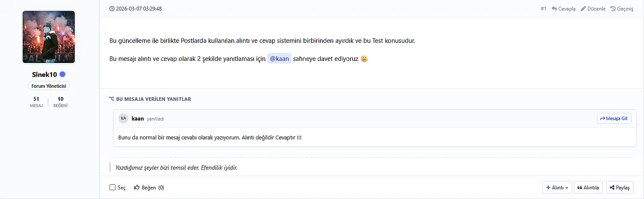Click kaan's KA avatar circle
This screenshot has height=199, width=644.
tap(123, 118)
